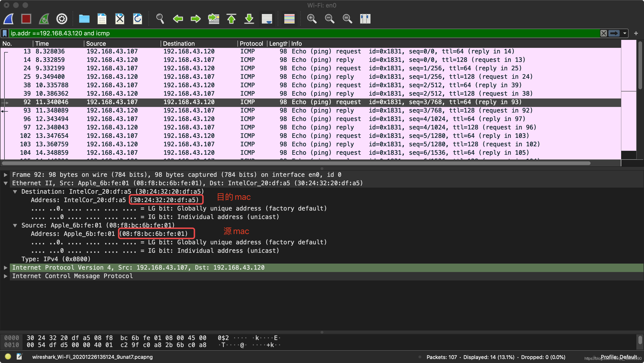
Task: Select packet 103 at time 13.360759
Action: coord(311,144)
